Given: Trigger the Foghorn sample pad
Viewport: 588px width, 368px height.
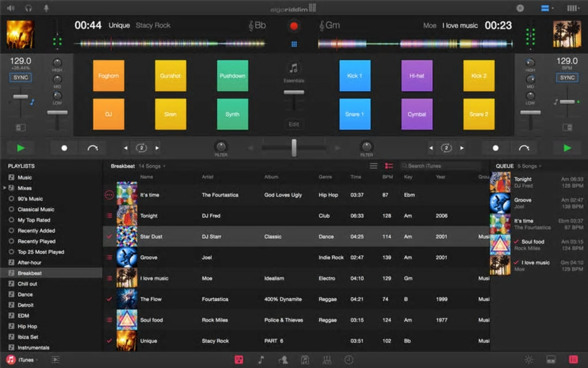Looking at the screenshot, I should [x=109, y=76].
